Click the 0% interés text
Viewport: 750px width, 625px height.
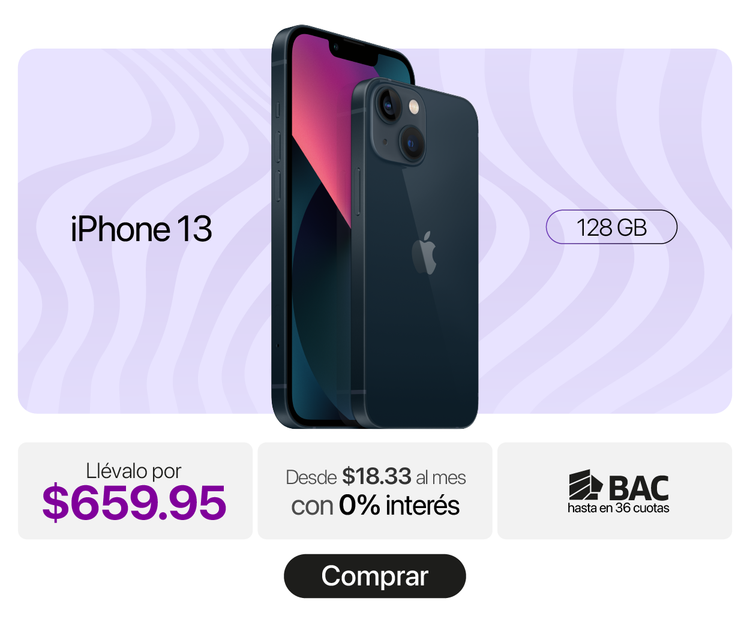coord(399,505)
